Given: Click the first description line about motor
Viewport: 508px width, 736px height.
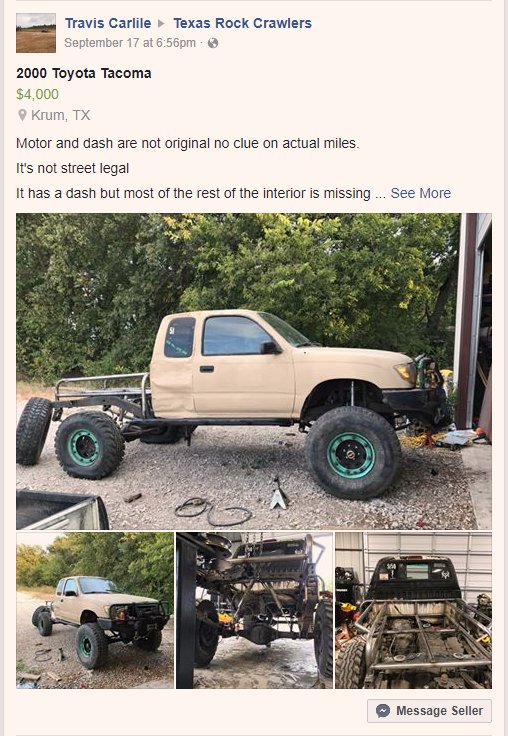Looking at the screenshot, I should 188,143.
